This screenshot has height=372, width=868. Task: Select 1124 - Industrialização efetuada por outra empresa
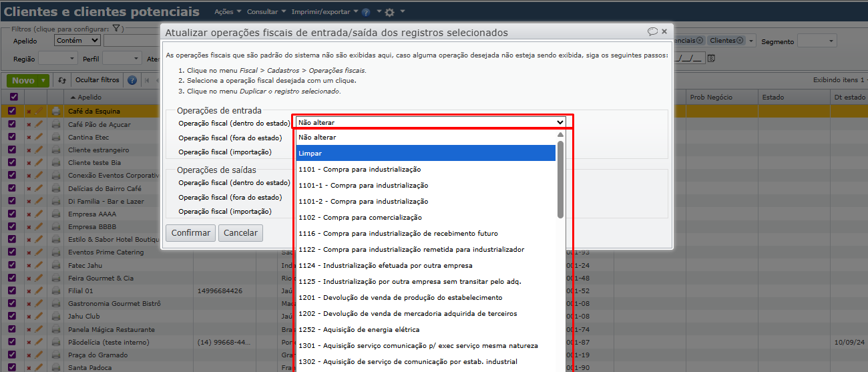pos(426,266)
